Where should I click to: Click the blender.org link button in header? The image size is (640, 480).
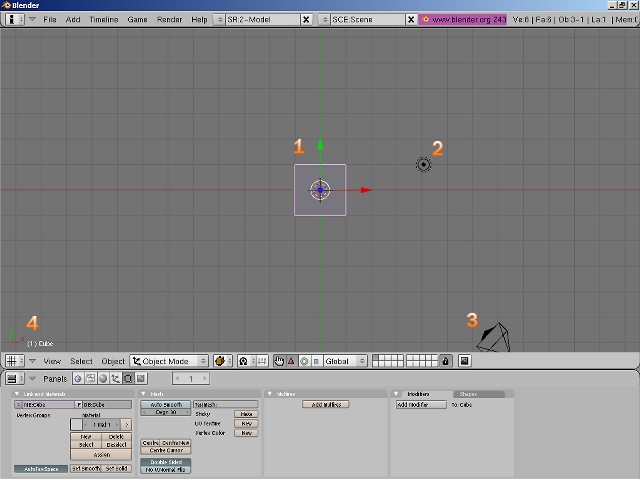(x=463, y=19)
